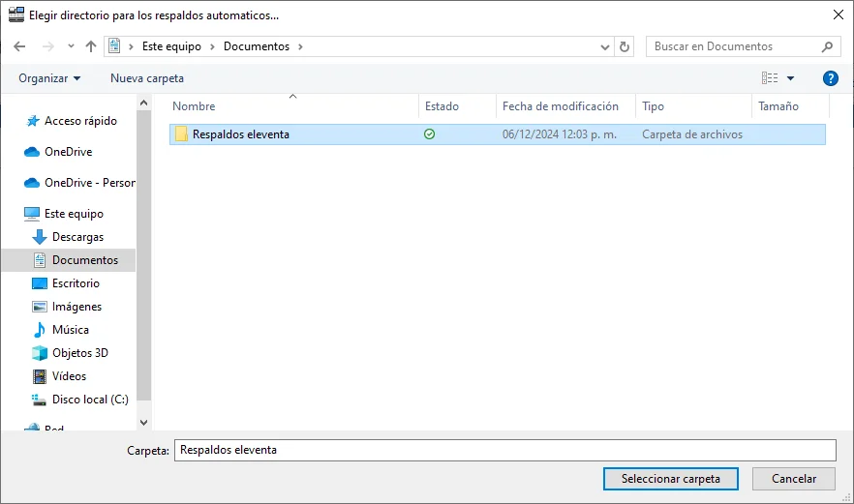Screen dimensions: 854x504
Task: Click date '06/12/2024 12:03 p. m.'
Action: click(560, 134)
